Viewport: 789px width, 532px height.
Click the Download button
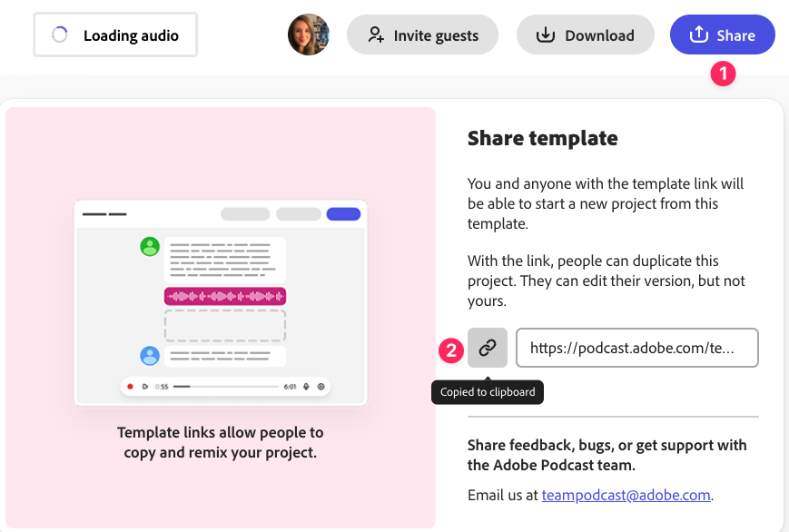point(585,34)
